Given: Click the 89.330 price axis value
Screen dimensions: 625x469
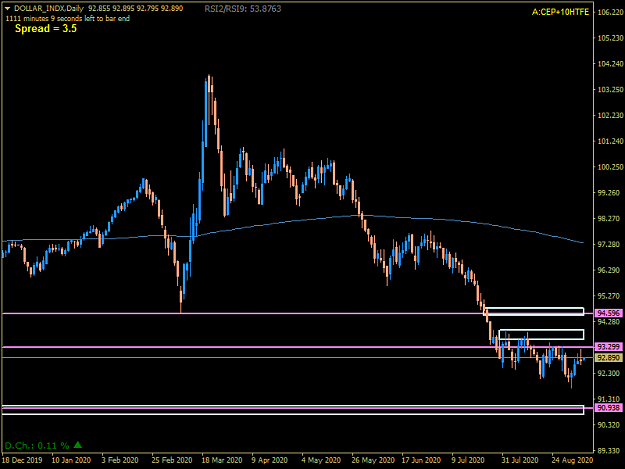Looking at the screenshot, I should (x=609, y=451).
